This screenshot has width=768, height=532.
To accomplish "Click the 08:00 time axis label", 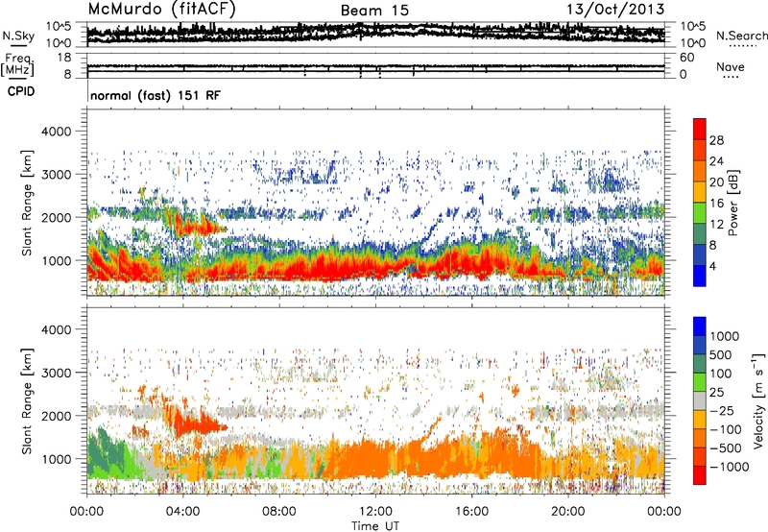I will (279, 511).
